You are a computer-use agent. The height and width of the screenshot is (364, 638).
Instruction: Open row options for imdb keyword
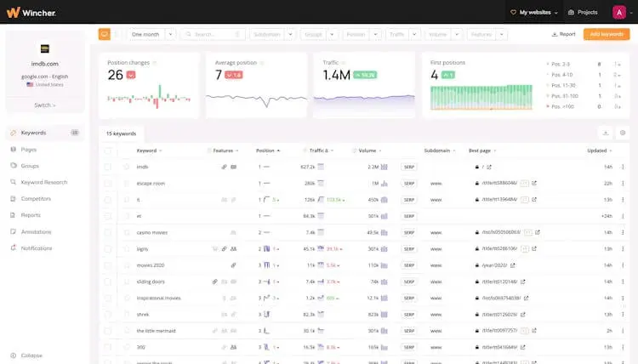coord(623,167)
